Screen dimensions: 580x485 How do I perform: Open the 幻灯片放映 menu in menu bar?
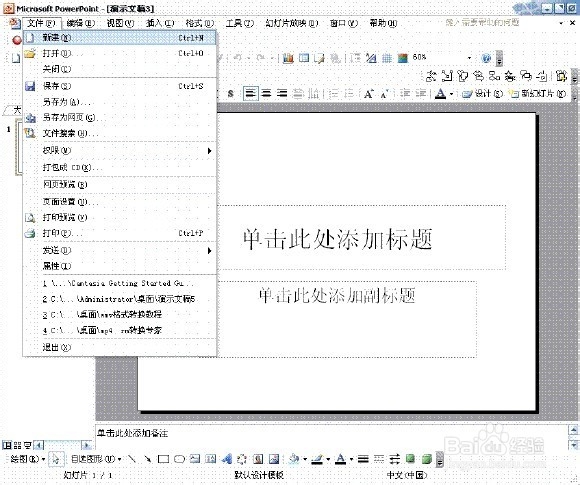(291, 23)
